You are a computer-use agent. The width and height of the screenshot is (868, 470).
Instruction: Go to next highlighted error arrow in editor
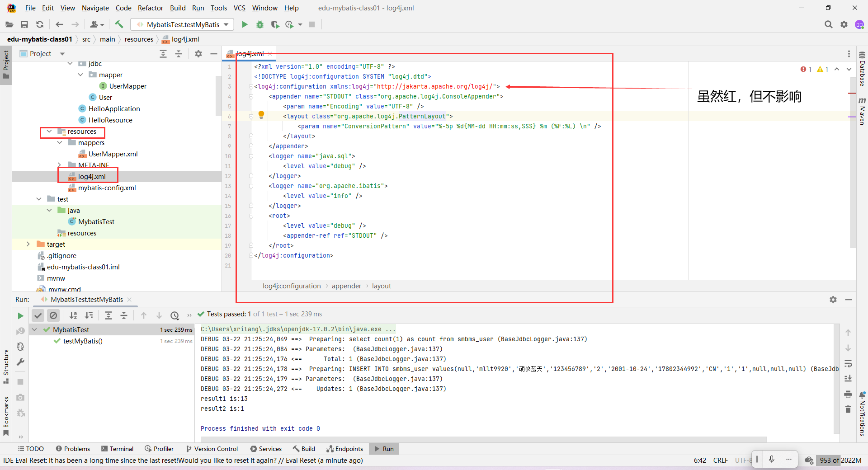849,69
